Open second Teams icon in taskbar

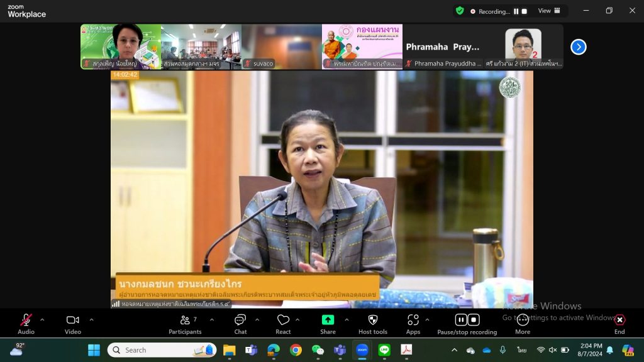pyautogui.click(x=340, y=350)
